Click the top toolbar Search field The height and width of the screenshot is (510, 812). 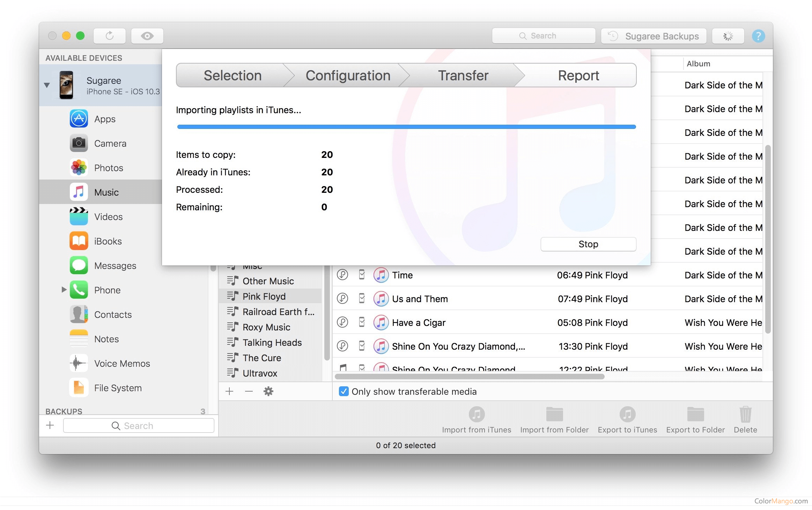(x=543, y=36)
